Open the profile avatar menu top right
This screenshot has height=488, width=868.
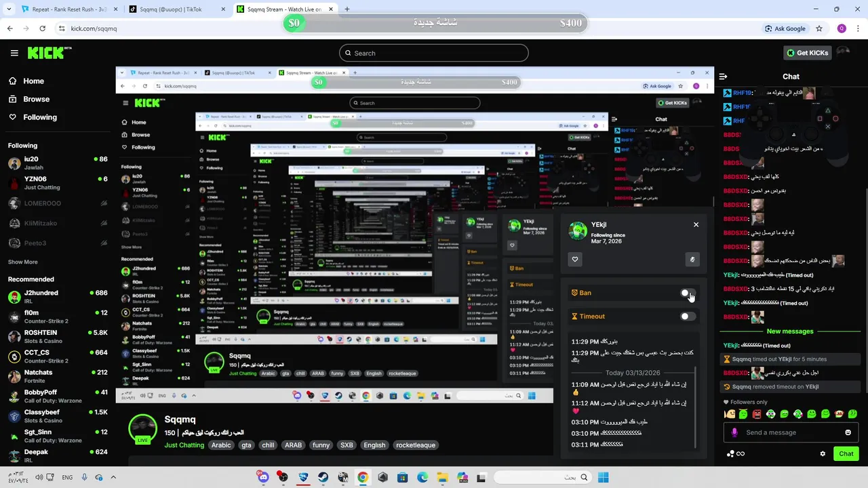843,52
